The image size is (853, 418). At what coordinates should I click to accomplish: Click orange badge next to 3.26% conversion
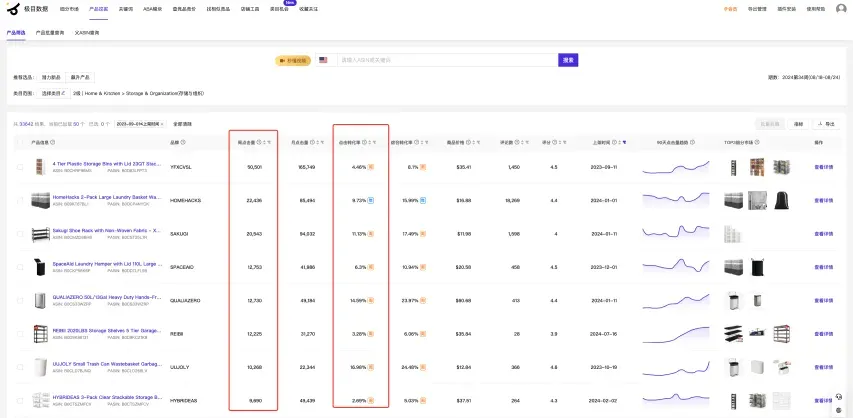point(370,334)
